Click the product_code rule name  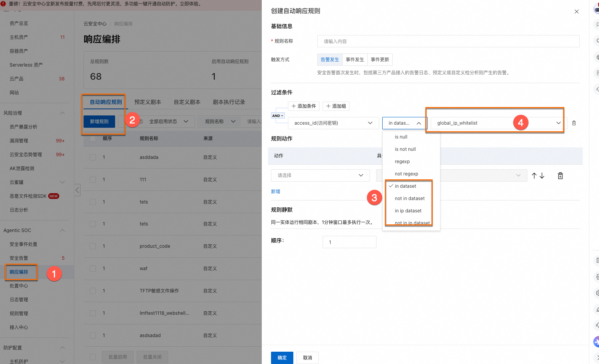click(x=155, y=246)
